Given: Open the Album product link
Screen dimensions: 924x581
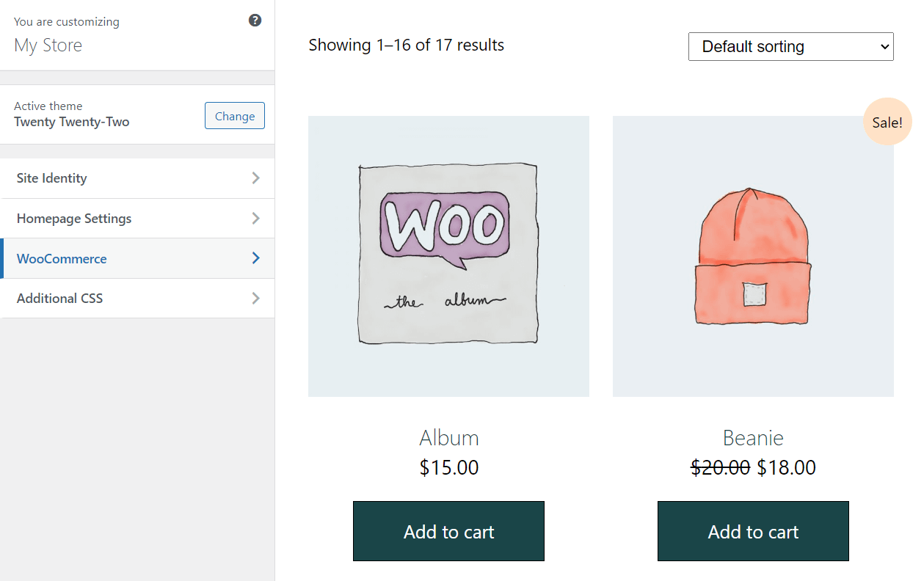Looking at the screenshot, I should [x=448, y=437].
